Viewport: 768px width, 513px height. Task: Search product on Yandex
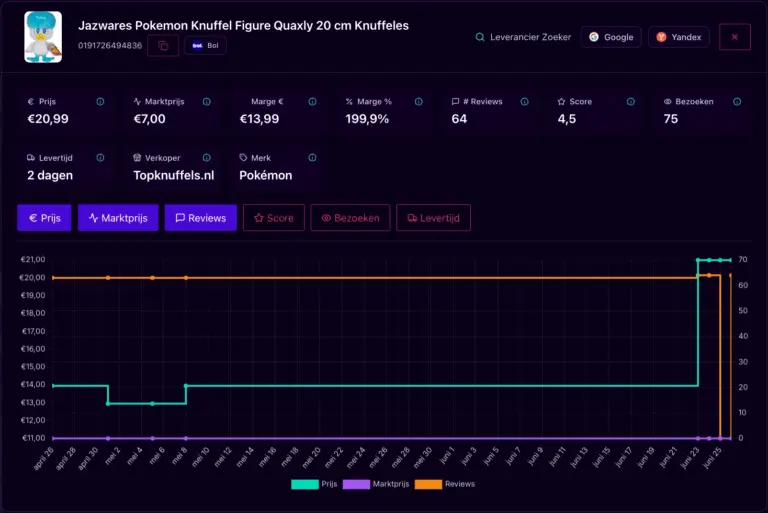tap(678, 37)
